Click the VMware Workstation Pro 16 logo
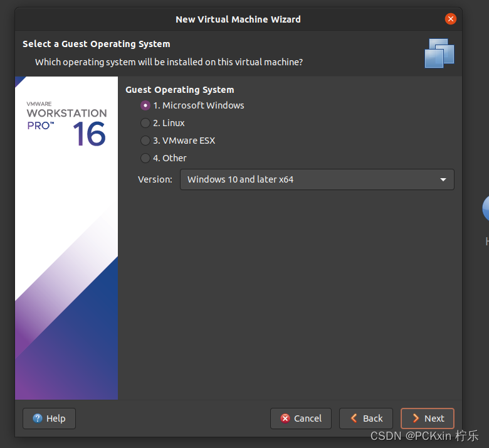 66,124
